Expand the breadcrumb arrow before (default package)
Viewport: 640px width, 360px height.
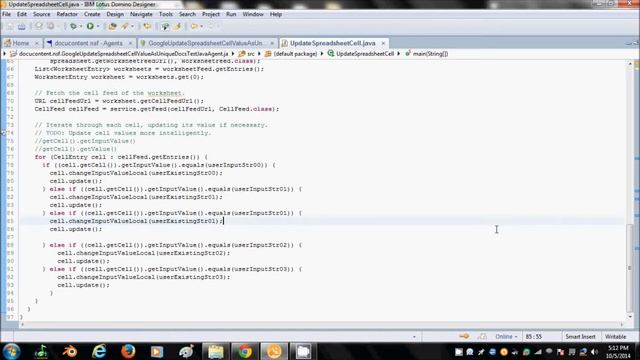(x=259, y=54)
